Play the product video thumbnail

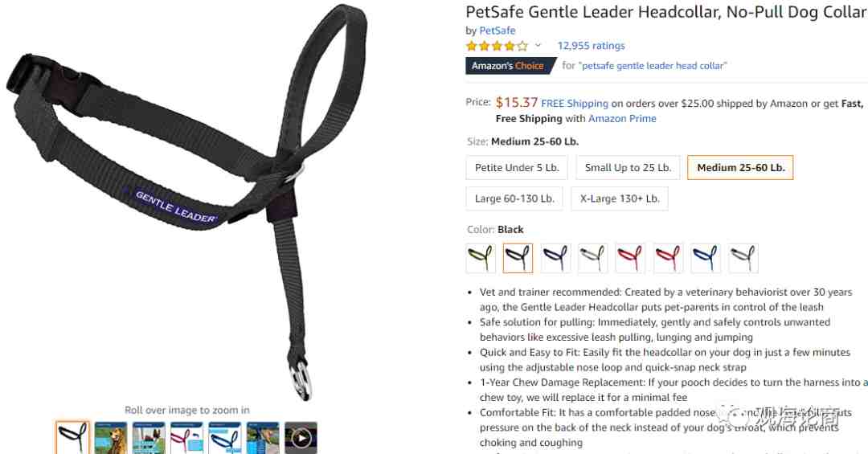301,438
